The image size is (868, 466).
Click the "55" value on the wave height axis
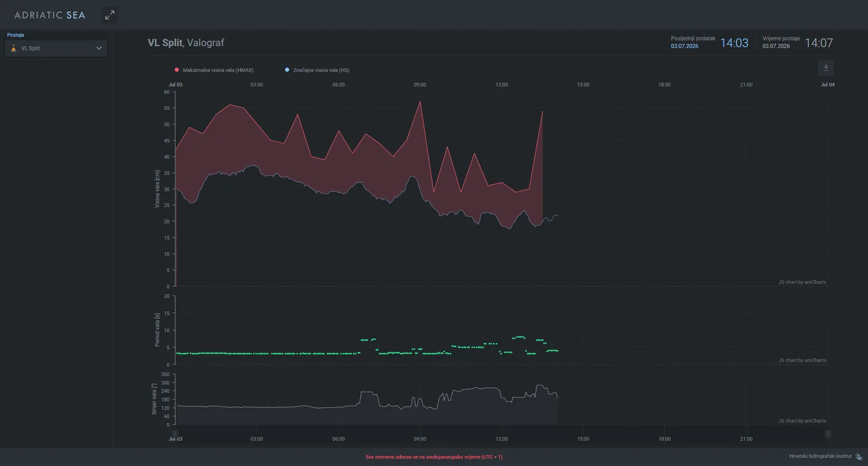coord(166,108)
